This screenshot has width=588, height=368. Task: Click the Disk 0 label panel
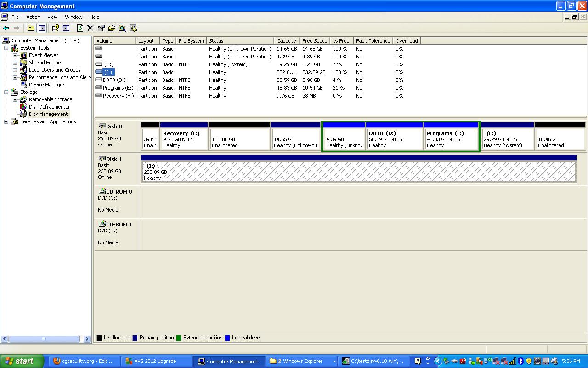coord(117,136)
